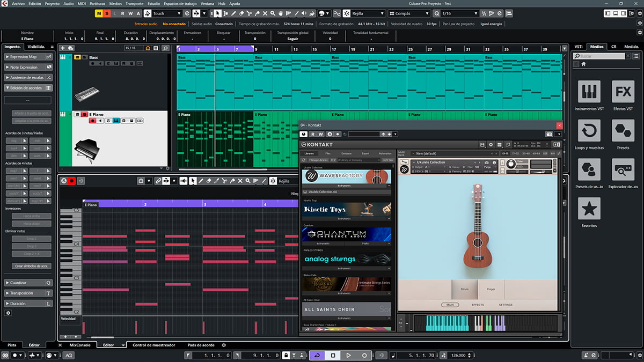This screenshot has width=644, height=362.
Task: Toggle global Mute state button M in toolbar
Action: [99, 13]
